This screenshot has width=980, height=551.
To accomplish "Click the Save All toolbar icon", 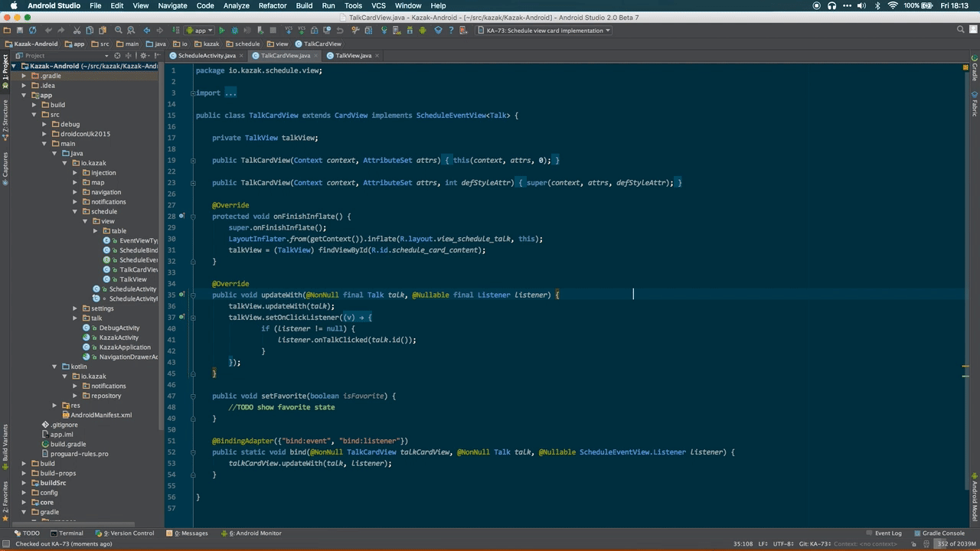I will click(20, 31).
